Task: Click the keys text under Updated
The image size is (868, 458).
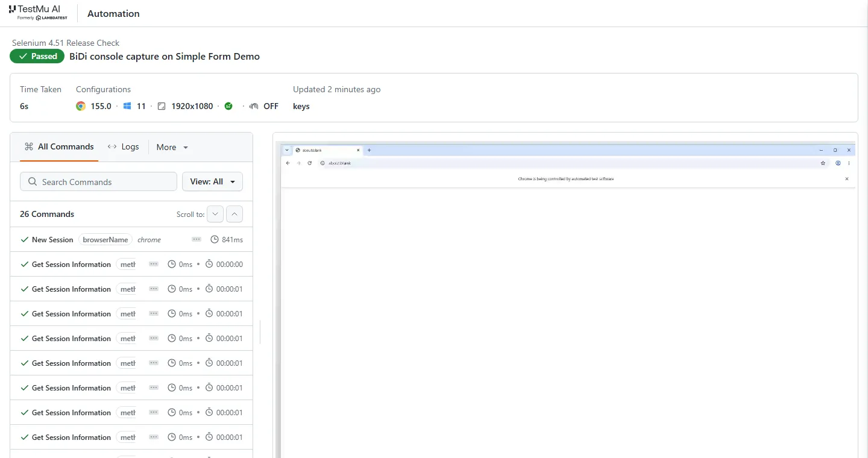Action: coord(301,106)
